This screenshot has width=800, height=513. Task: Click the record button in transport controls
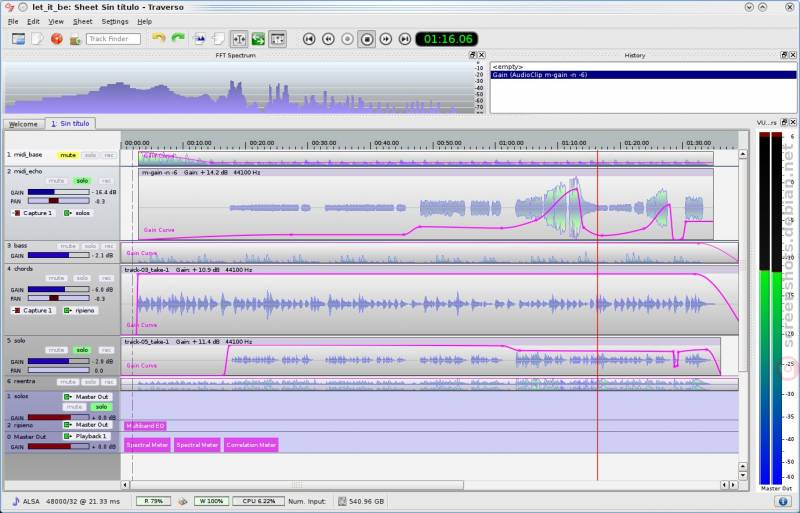click(347, 39)
